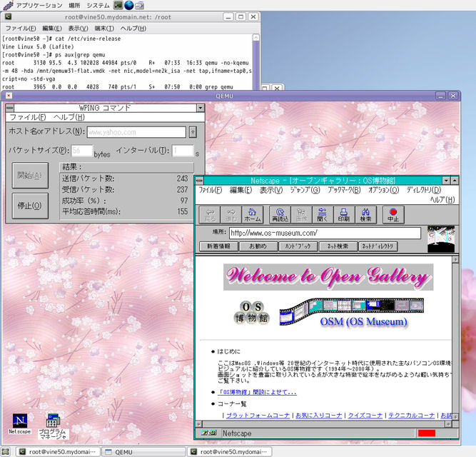Open terminal 編集(E) menu
The height and width of the screenshot is (457, 476).
[x=52, y=29]
